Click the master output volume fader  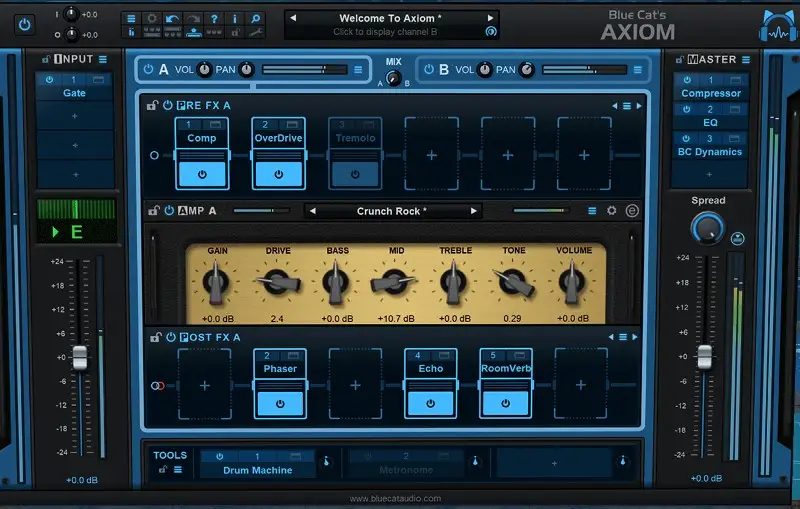[704, 356]
